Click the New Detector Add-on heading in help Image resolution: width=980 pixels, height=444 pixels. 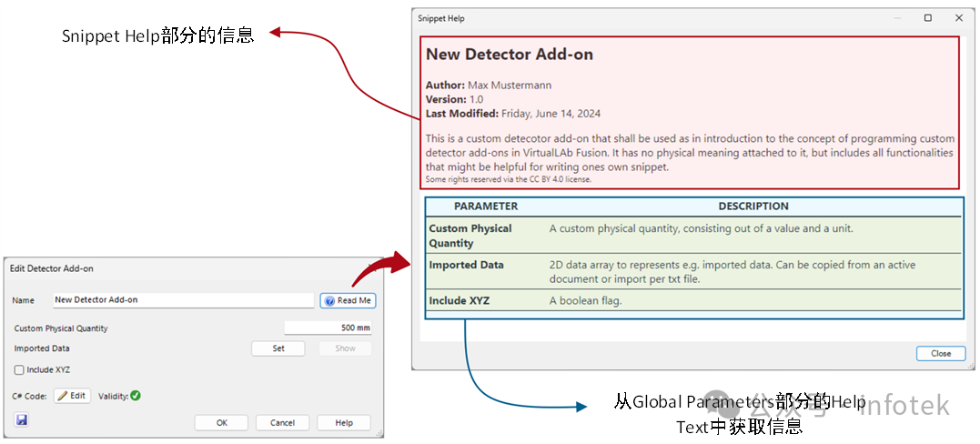point(510,55)
